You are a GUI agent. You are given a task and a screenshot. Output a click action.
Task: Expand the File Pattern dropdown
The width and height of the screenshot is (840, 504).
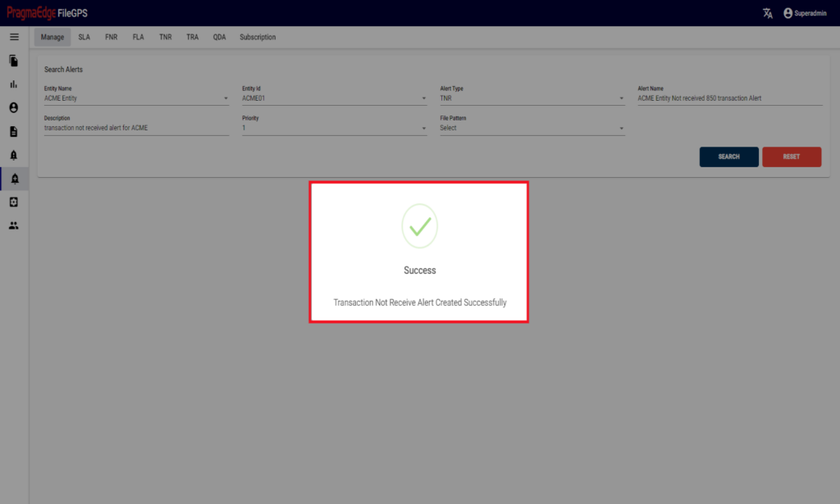532,128
